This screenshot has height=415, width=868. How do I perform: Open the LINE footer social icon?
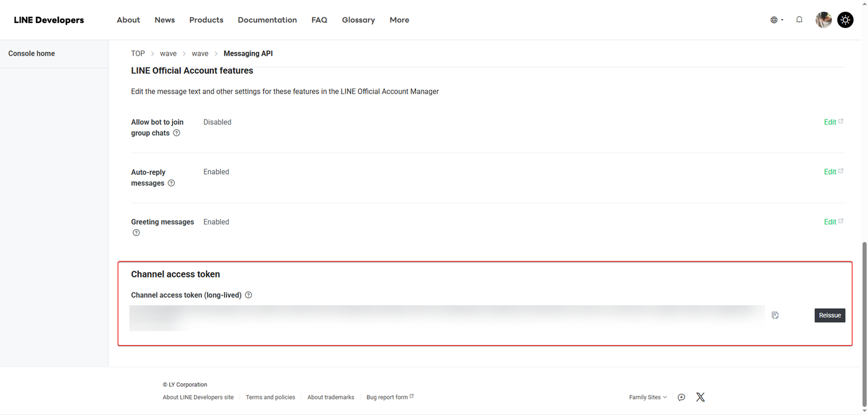(681, 397)
